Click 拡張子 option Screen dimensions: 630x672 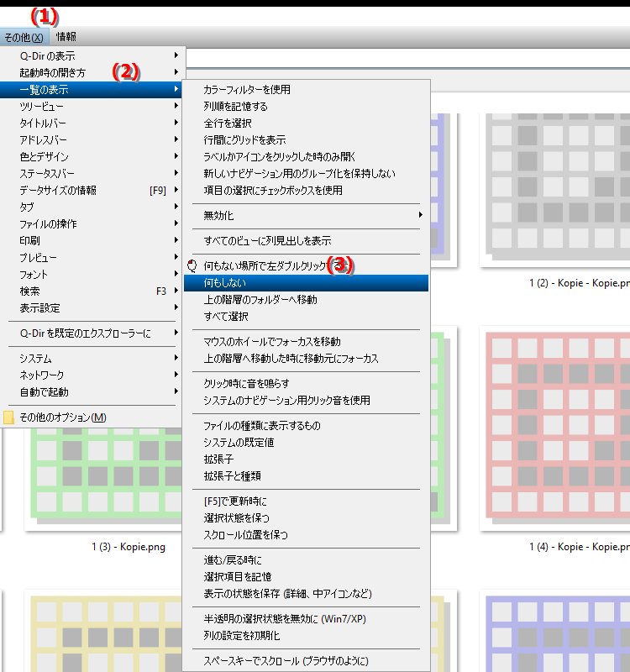coord(306,459)
